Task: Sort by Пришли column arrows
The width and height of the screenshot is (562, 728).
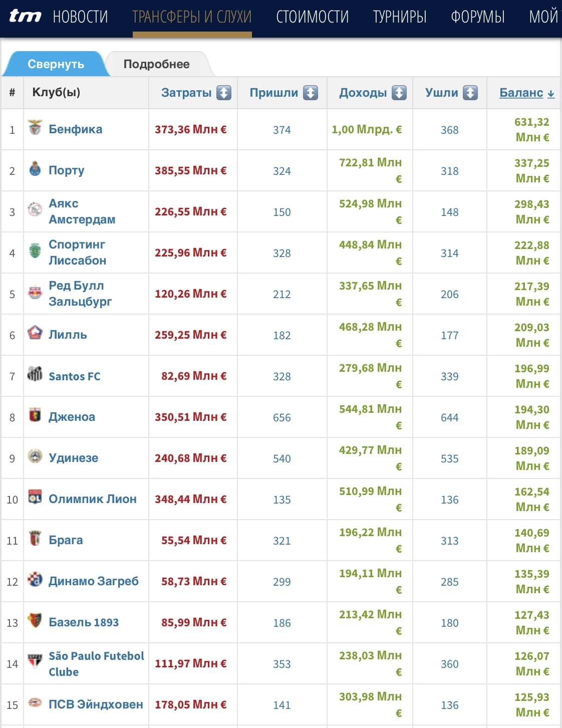Action: pos(311,93)
